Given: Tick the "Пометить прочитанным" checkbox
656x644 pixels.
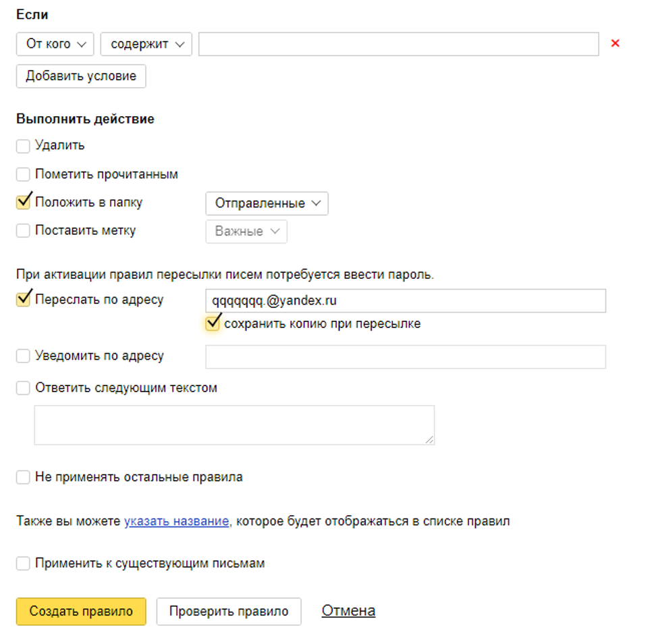Looking at the screenshot, I should [23, 175].
